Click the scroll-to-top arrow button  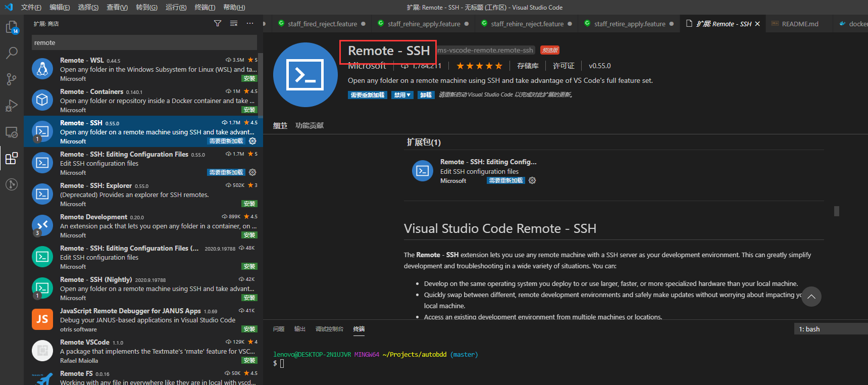[811, 297]
